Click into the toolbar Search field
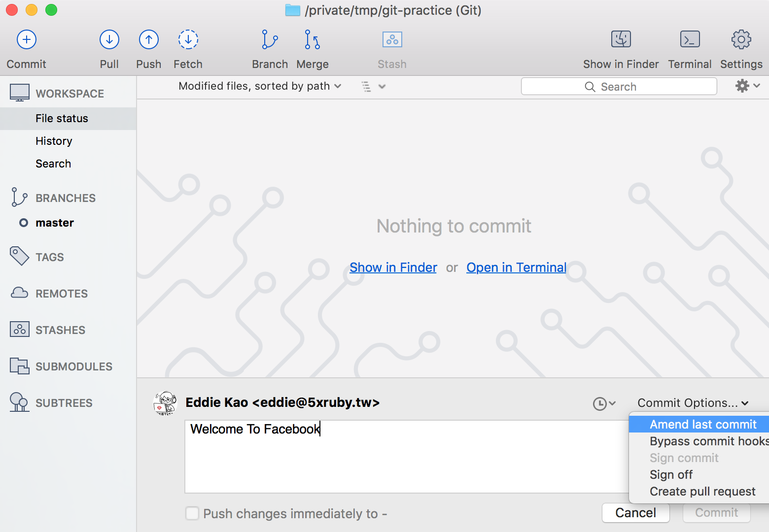This screenshot has width=769, height=532. point(619,87)
